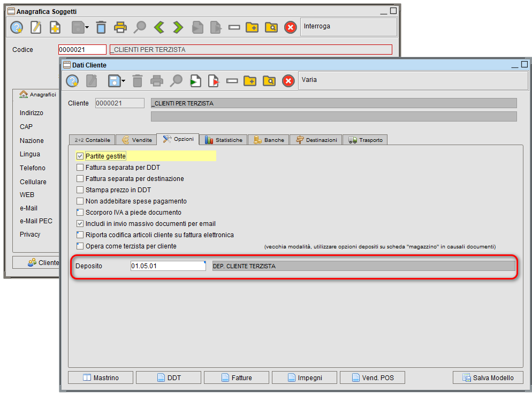532x393 pixels.
Task: Open the Mastrino button
Action: point(101,377)
